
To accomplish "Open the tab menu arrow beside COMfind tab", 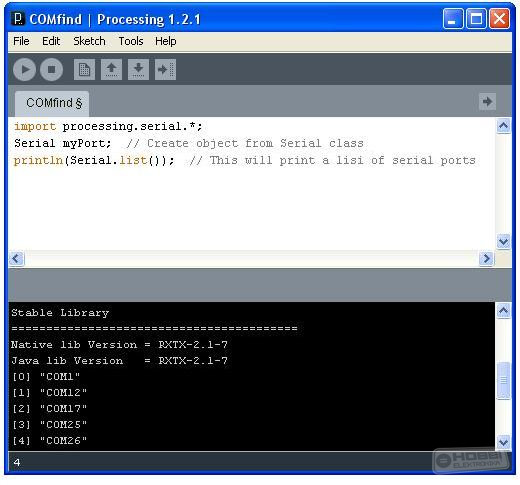I will click(487, 101).
